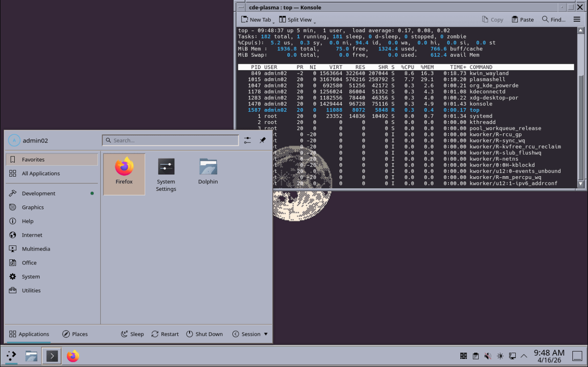588x367 pixels.
Task: Unmute audio via the tray volume icon
Action: point(488,356)
